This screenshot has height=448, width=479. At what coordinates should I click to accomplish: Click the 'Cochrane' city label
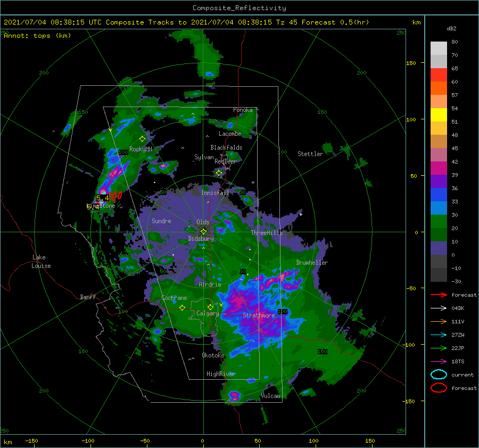pos(174,298)
